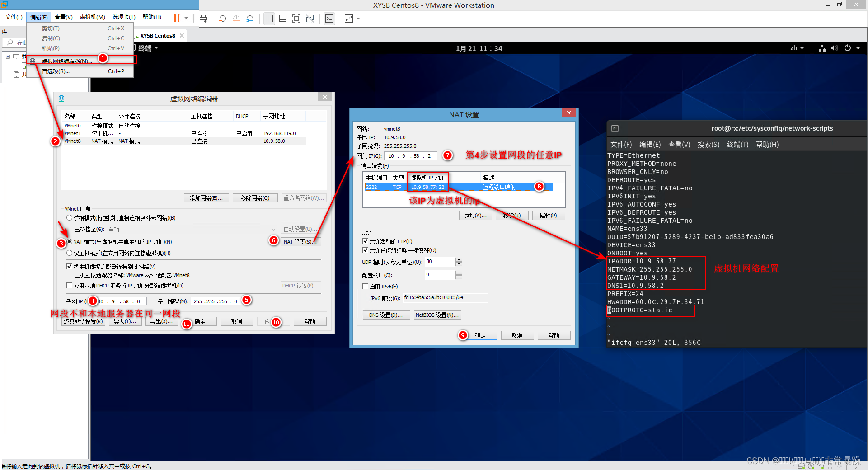Toggle 允许活动的 FTP checkbox
This screenshot has width=868, height=470.
(x=365, y=241)
